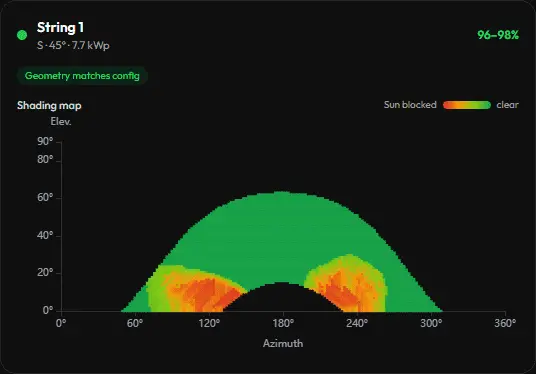The image size is (536, 374).
Task: Click the 40° elevation tick label
Action: (x=45, y=235)
